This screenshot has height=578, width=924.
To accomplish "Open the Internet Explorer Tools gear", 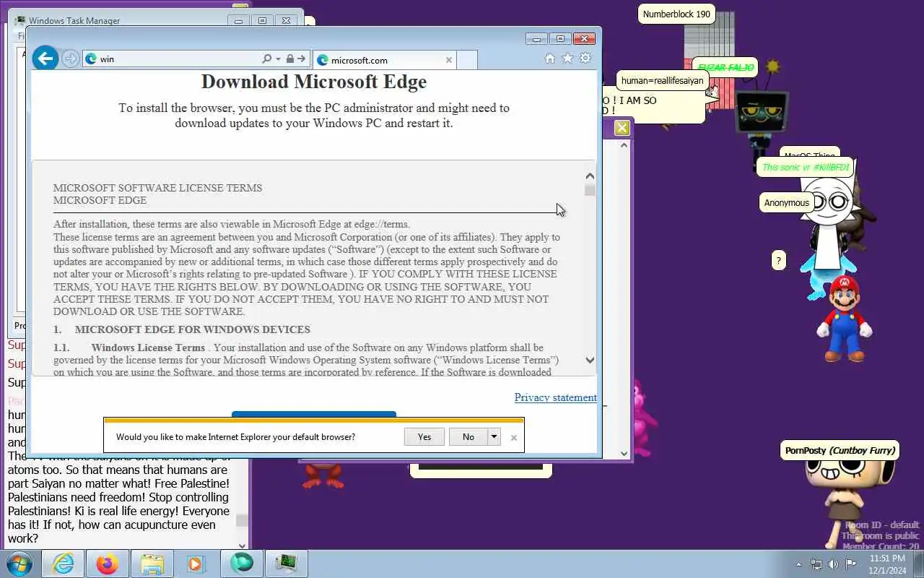I will [585, 58].
